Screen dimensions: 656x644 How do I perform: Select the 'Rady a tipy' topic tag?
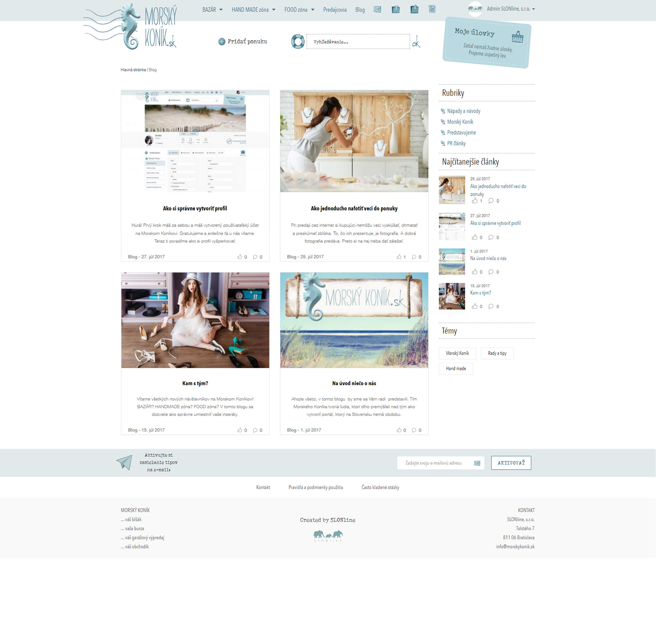click(497, 353)
